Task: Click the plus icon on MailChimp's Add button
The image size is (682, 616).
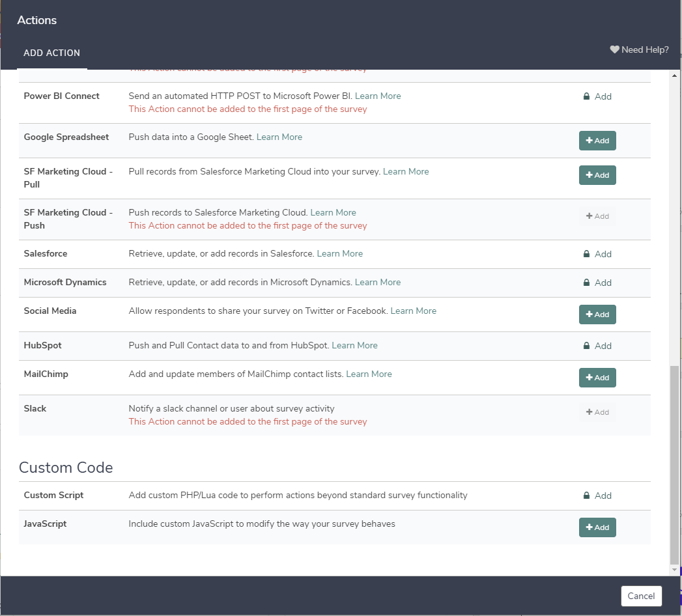Action: [589, 378]
